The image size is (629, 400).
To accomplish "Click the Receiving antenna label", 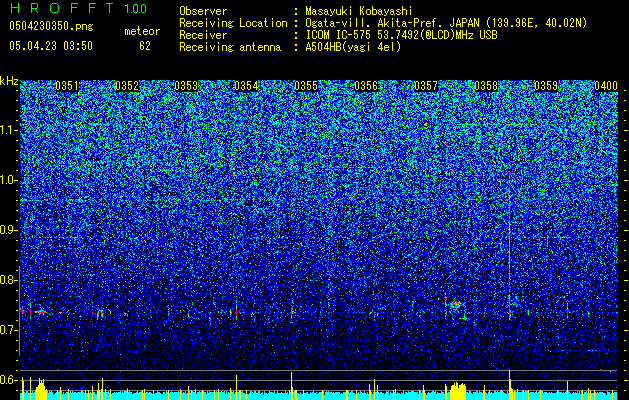I will coord(230,47).
